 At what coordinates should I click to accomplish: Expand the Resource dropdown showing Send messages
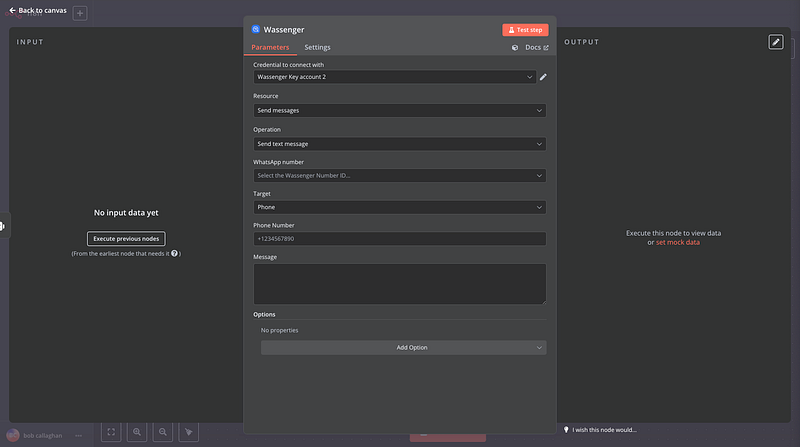(x=399, y=110)
